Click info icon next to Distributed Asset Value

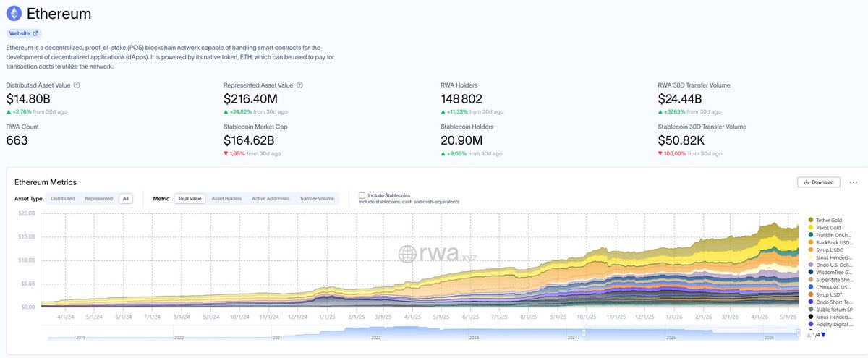pyautogui.click(x=77, y=85)
